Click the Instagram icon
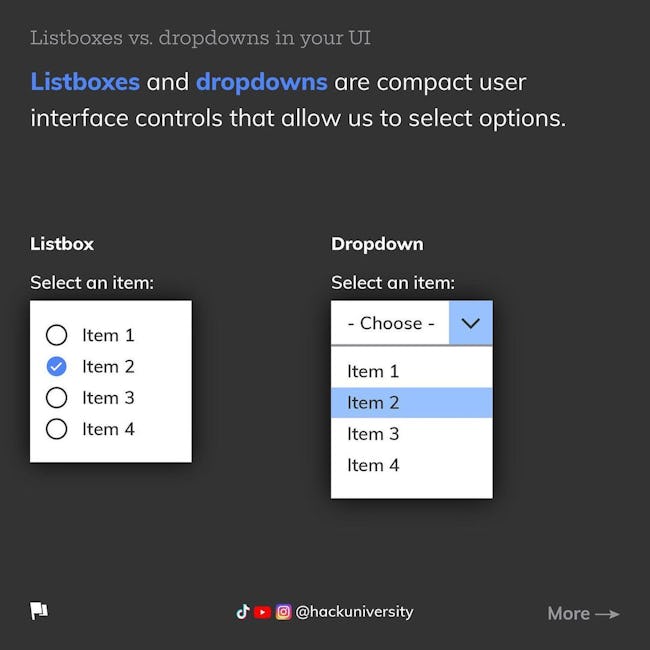 pyautogui.click(x=284, y=612)
